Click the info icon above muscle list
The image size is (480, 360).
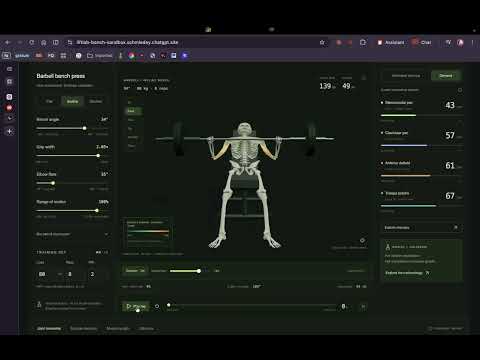coord(460,90)
